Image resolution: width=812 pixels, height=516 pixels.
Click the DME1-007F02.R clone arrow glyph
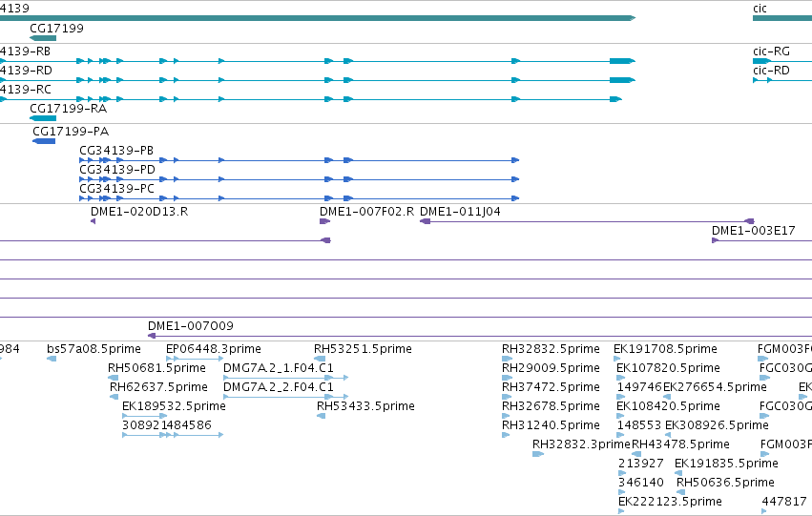click(x=324, y=221)
